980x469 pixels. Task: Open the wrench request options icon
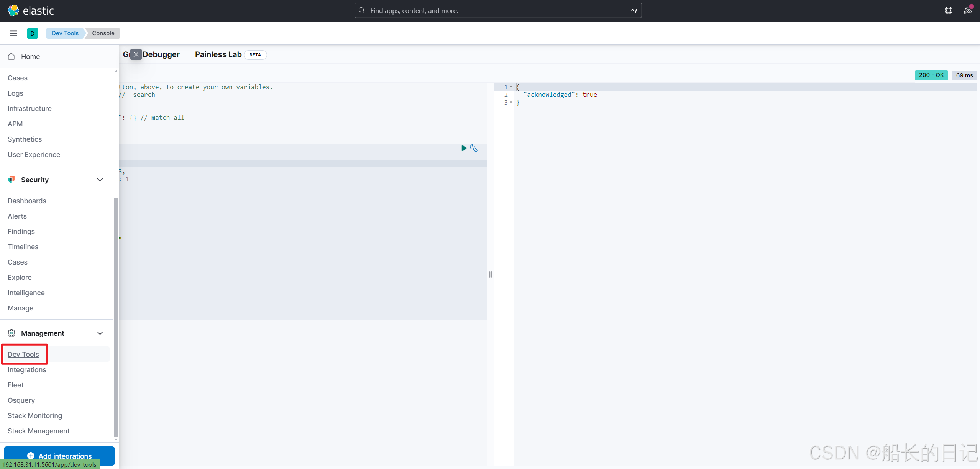tap(474, 148)
